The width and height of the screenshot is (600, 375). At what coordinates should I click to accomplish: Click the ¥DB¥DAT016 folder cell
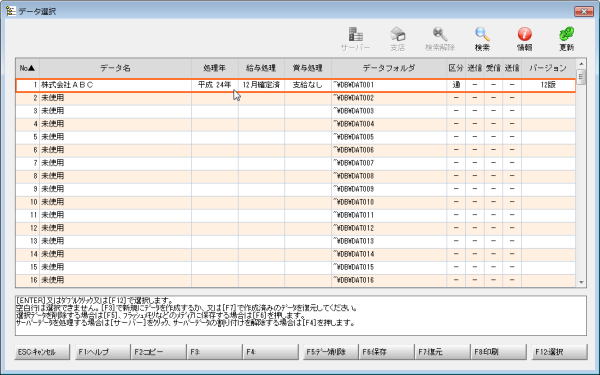point(389,280)
